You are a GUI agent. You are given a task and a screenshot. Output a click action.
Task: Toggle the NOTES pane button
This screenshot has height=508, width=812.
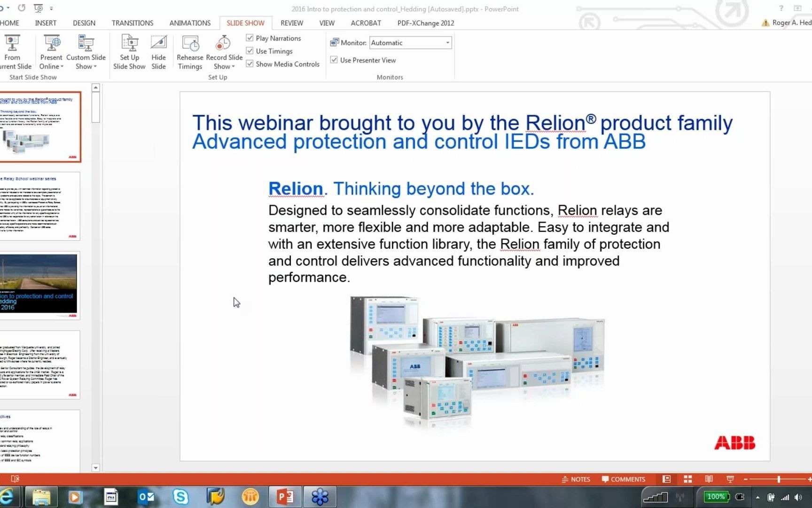pos(576,479)
